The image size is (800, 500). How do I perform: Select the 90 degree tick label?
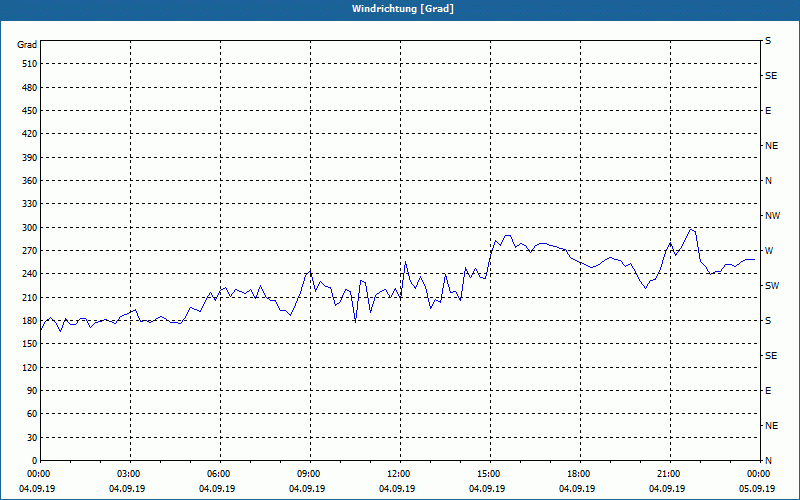pyautogui.click(x=32, y=391)
